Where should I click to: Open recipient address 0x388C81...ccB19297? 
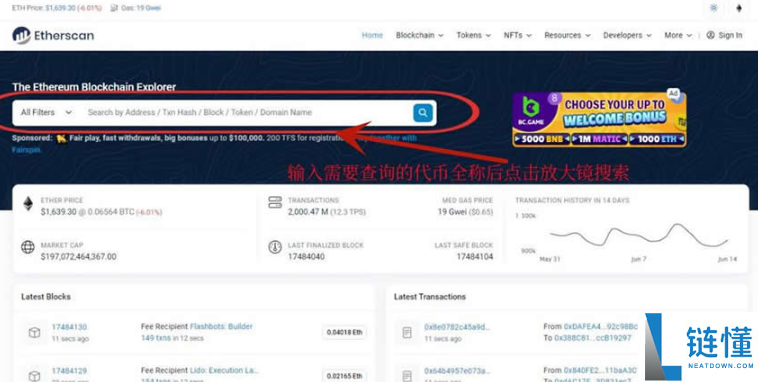[x=593, y=338]
